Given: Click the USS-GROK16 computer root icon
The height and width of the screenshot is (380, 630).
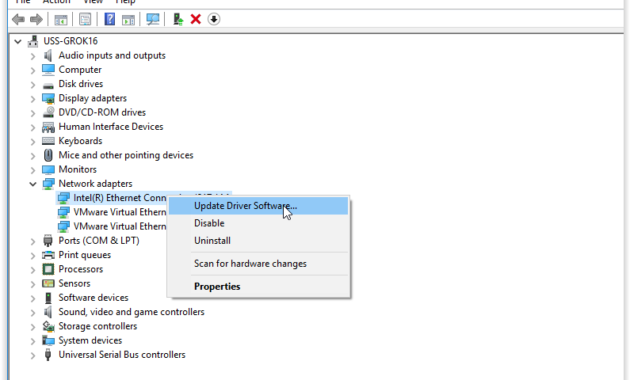Looking at the screenshot, I should (33, 41).
